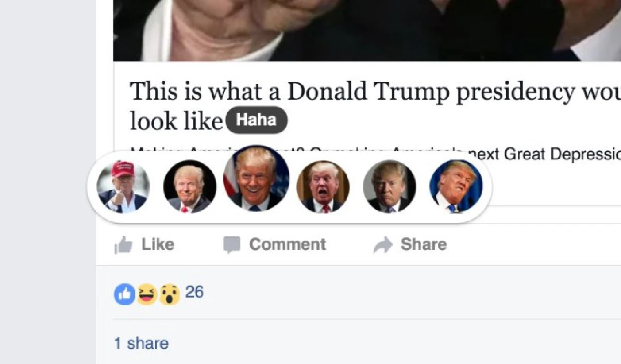Select the enlarged laughing Haha reaction
The height and width of the screenshot is (364, 621).
click(256, 179)
